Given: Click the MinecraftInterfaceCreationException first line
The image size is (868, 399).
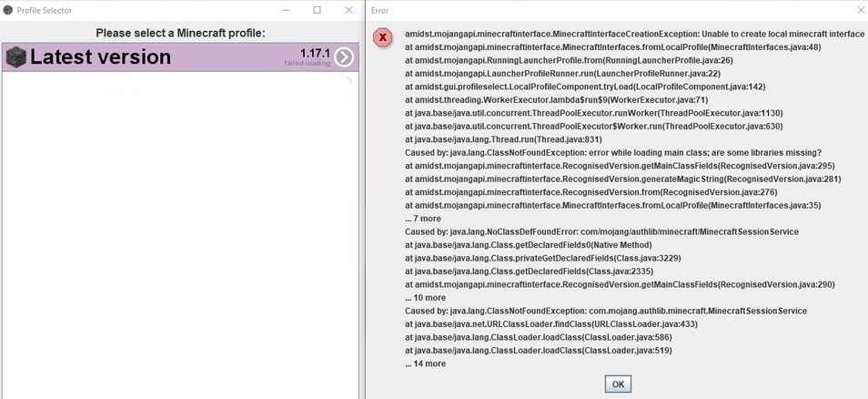Looking at the screenshot, I should tap(634, 34).
